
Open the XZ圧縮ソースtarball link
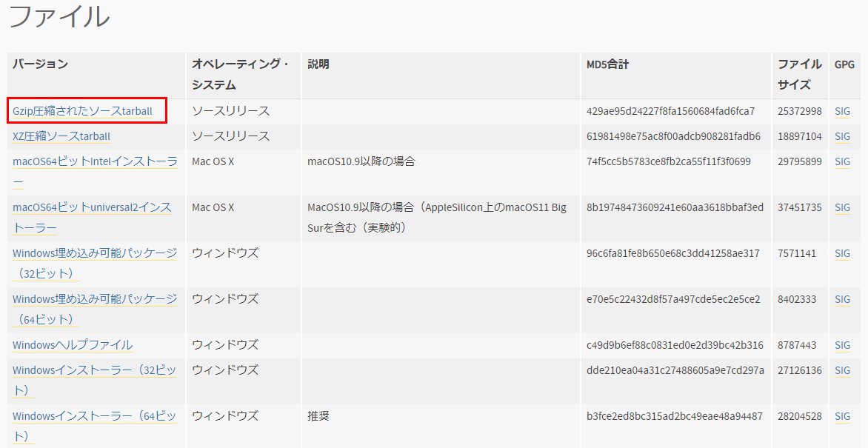click(x=61, y=136)
